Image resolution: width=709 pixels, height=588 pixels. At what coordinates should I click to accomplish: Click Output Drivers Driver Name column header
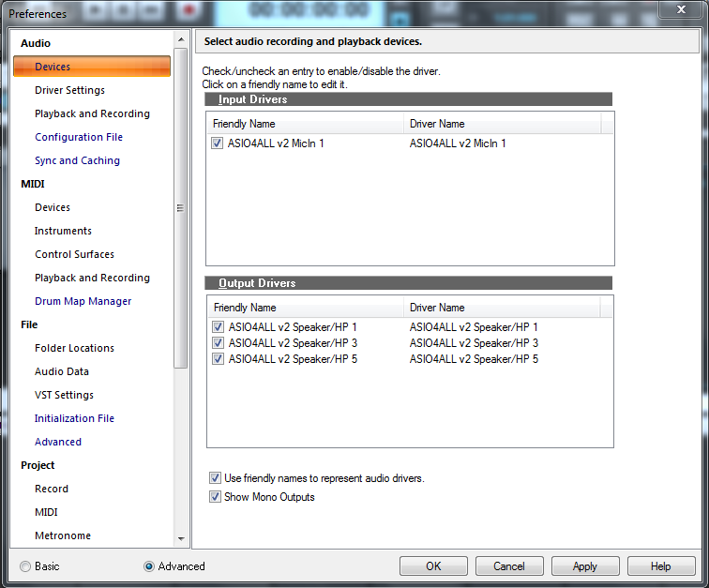point(503,308)
